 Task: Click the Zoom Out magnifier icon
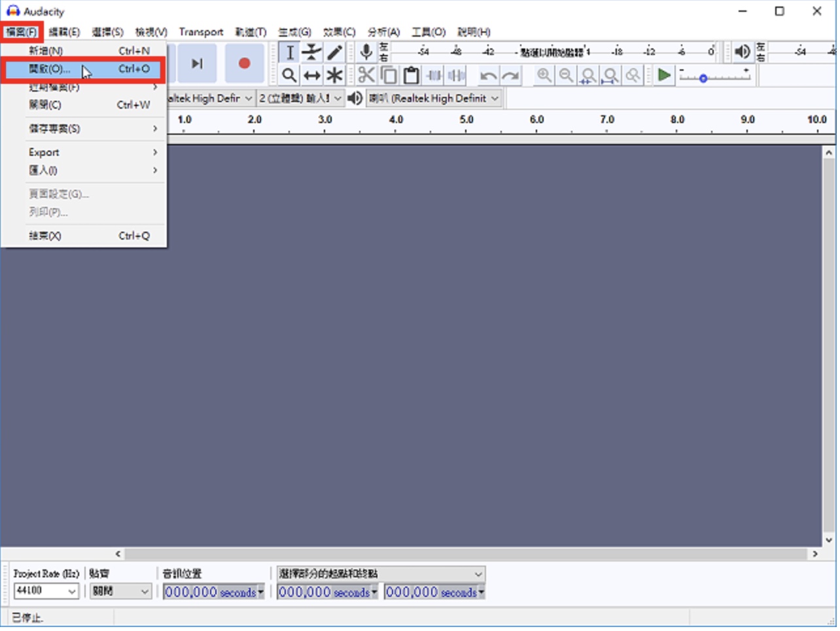click(567, 75)
